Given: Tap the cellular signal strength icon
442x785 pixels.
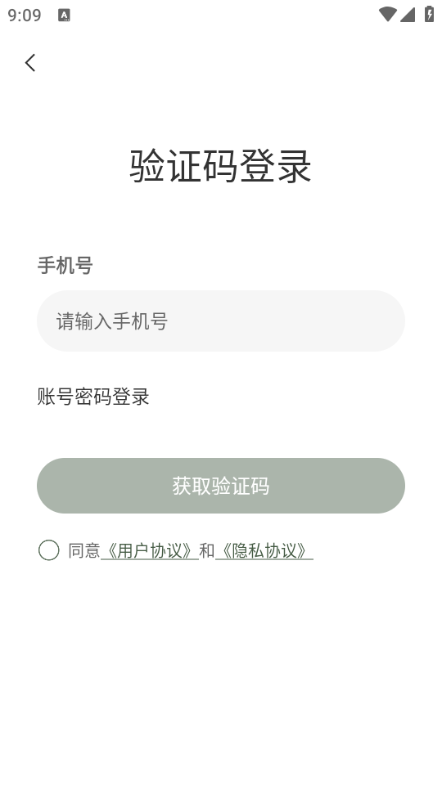Looking at the screenshot, I should [407, 15].
